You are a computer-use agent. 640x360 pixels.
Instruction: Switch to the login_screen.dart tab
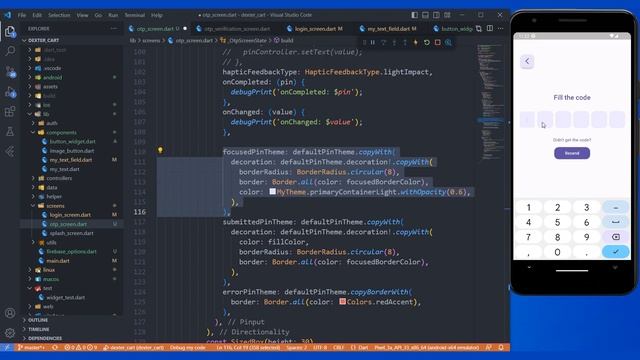click(315, 29)
